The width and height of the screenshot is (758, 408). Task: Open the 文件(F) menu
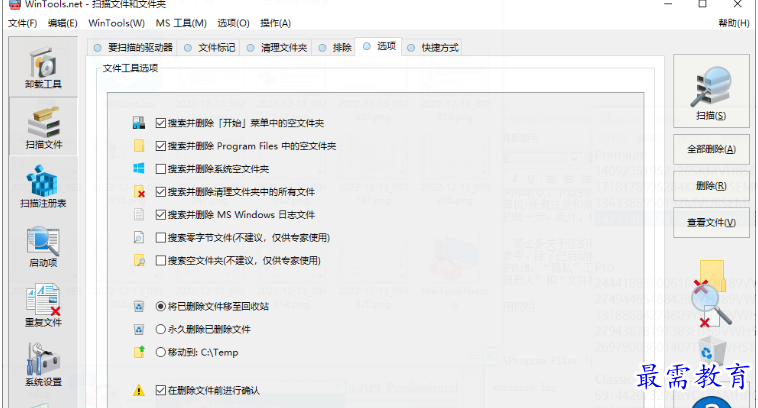(x=22, y=23)
